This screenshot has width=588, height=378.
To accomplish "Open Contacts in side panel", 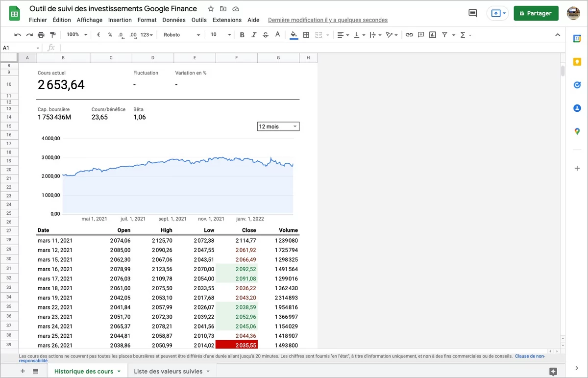I will tap(577, 108).
